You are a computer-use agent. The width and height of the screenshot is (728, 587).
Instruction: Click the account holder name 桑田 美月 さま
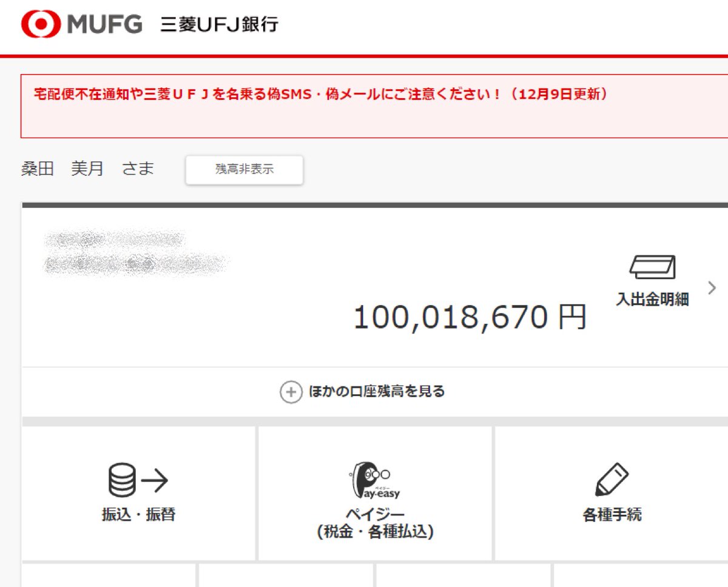[88, 169]
